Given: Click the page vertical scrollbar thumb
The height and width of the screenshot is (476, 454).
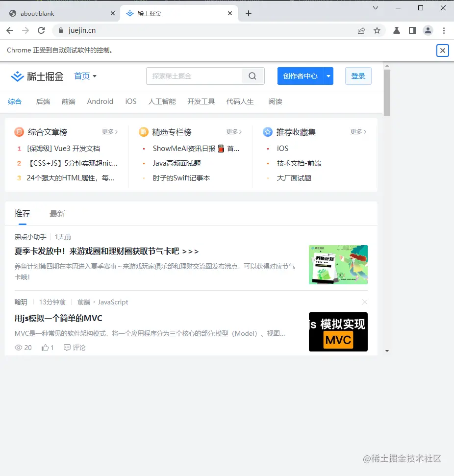Looking at the screenshot, I should [387, 93].
